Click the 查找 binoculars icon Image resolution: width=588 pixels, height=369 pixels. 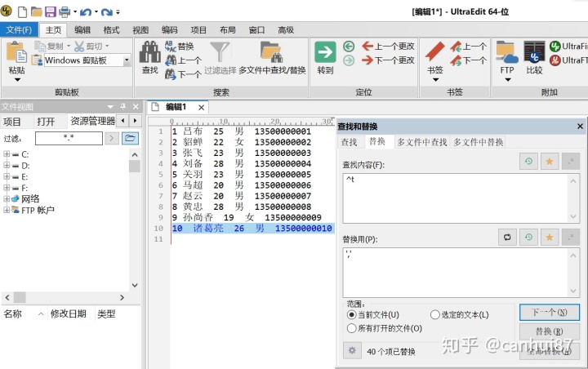point(149,52)
